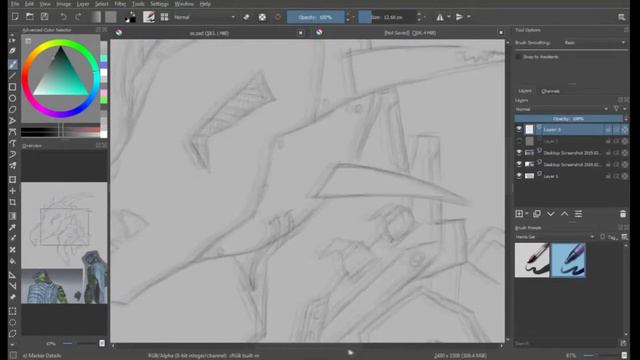Expand the add-layer type dropdown arrow
The height and width of the screenshot is (360, 640).
(527, 213)
